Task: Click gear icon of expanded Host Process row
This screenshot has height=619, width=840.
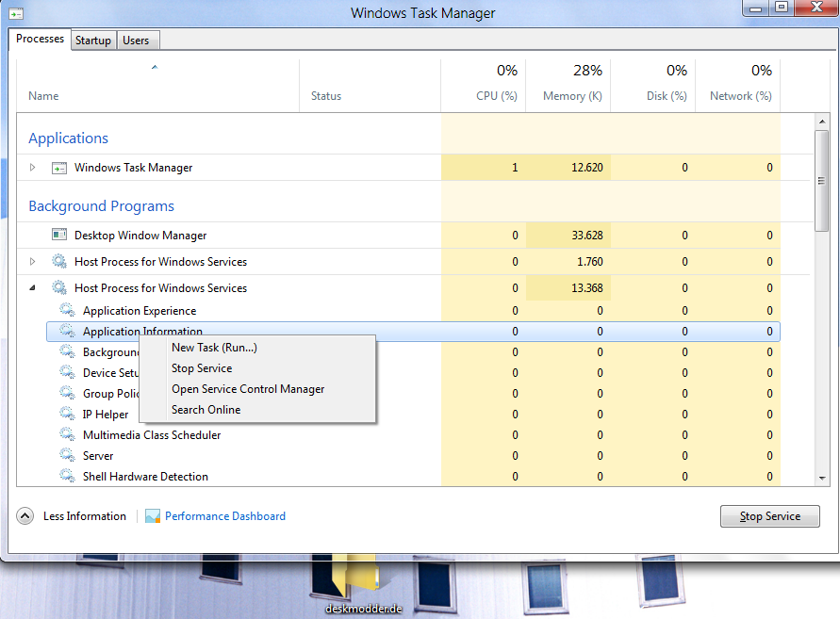Action: tap(59, 287)
